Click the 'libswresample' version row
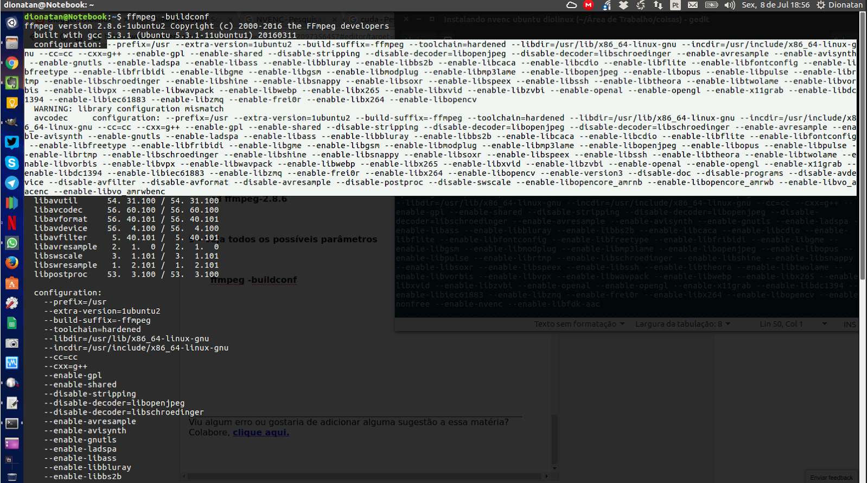Viewport: 868px width, 483px height. coord(126,265)
